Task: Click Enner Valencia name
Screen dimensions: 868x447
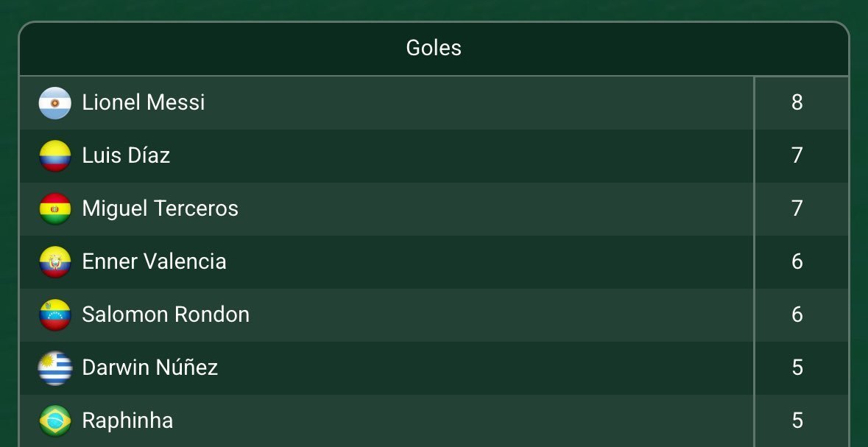Action: click(x=154, y=261)
